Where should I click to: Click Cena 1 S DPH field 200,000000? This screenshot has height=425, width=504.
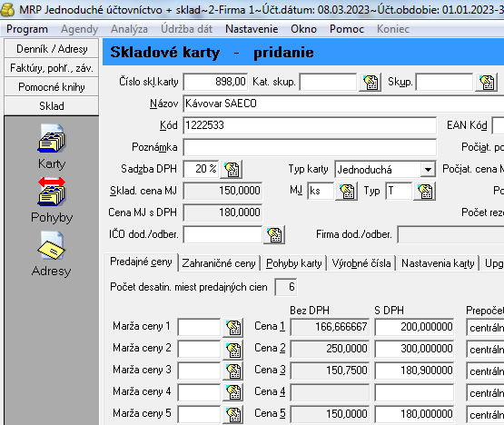click(x=414, y=327)
